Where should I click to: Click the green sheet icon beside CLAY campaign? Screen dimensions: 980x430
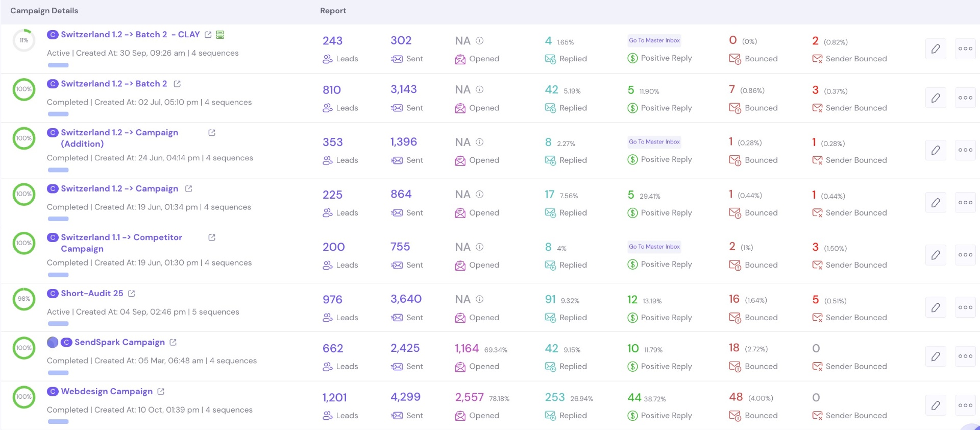point(220,35)
